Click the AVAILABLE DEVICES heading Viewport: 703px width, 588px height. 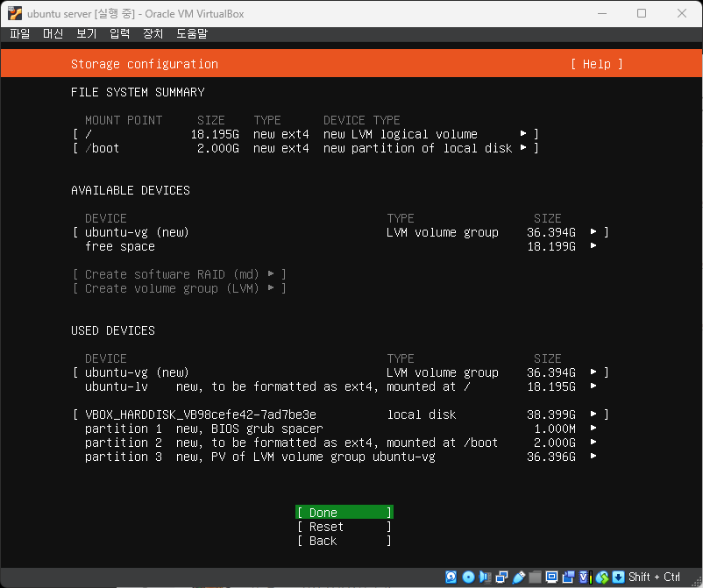[x=131, y=190]
